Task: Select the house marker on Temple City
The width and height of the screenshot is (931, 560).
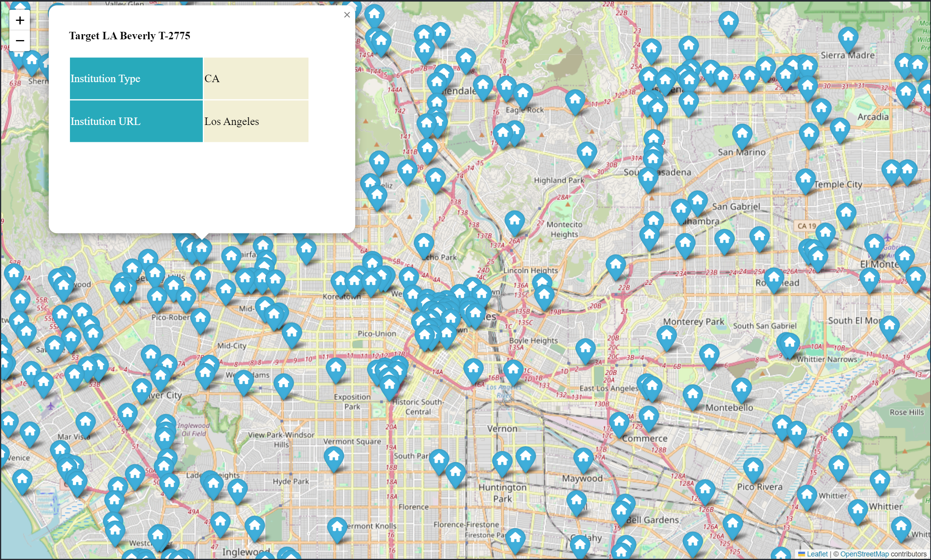Action: pos(805,180)
